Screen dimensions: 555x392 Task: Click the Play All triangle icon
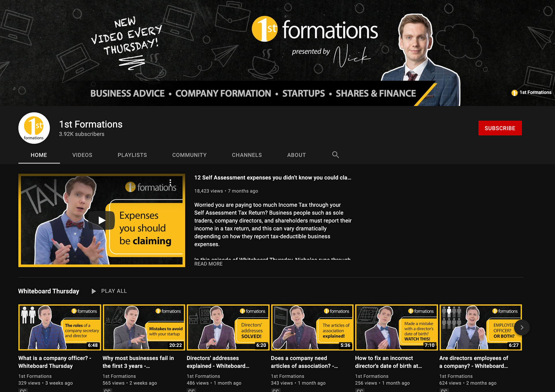pos(93,291)
